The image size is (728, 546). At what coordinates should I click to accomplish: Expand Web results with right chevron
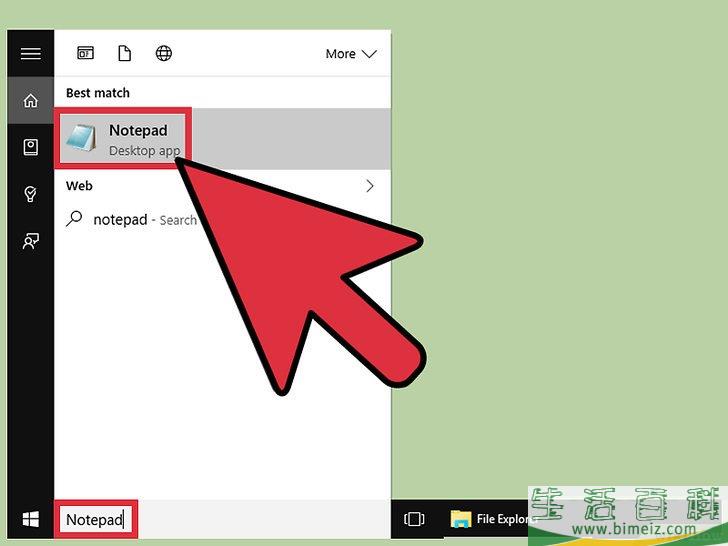pos(370,186)
